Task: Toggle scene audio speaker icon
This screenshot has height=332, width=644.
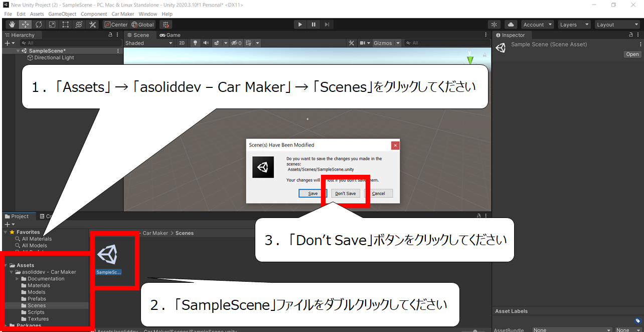Action: pos(207,43)
